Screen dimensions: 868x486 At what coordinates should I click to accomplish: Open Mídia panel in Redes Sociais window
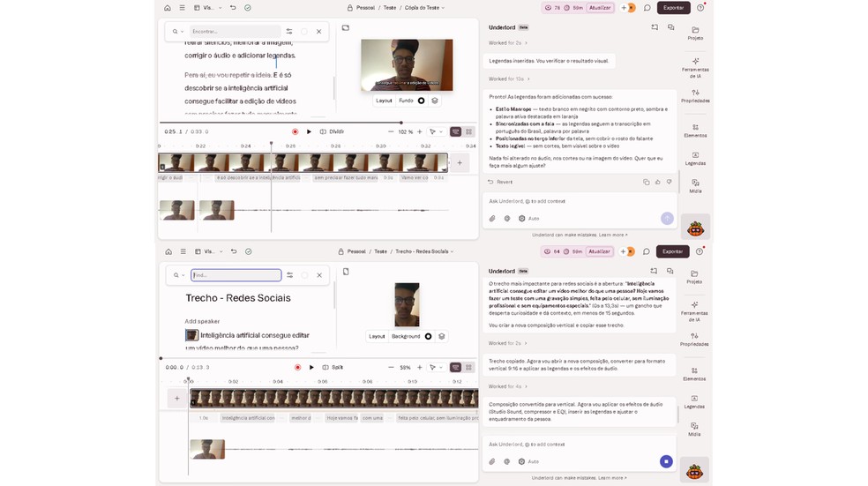point(694,430)
